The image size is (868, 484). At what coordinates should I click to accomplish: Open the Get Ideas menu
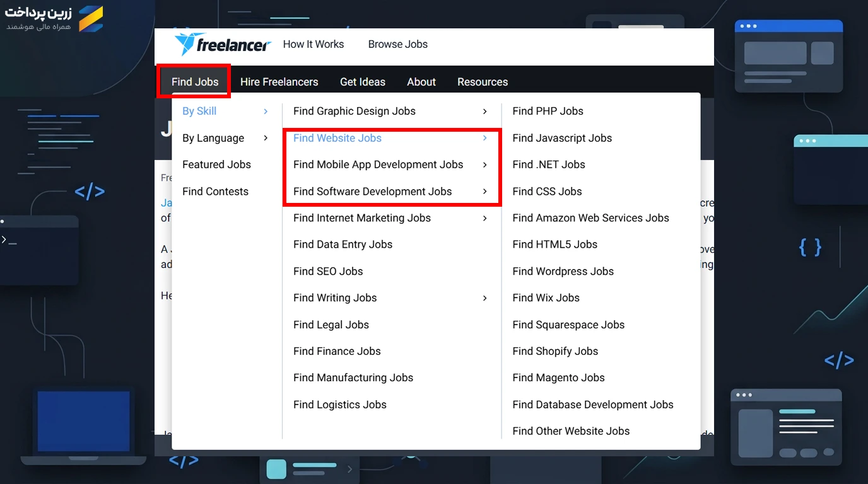click(x=363, y=82)
